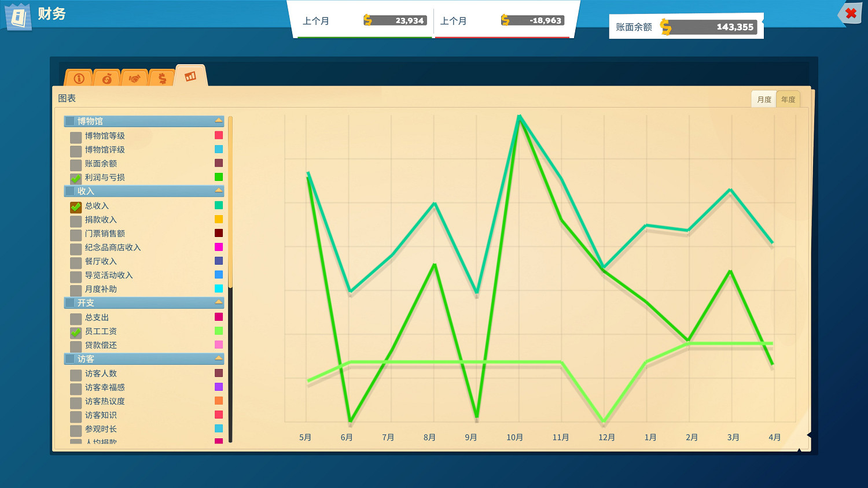868x488 pixels.
Task: Disable the 总收入 checkbox
Action: 76,206
